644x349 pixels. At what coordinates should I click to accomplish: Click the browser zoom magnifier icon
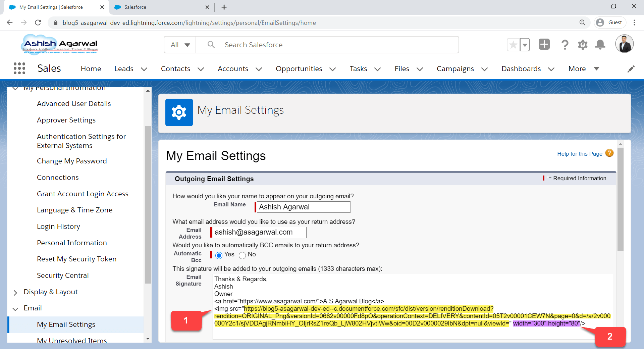tap(582, 22)
